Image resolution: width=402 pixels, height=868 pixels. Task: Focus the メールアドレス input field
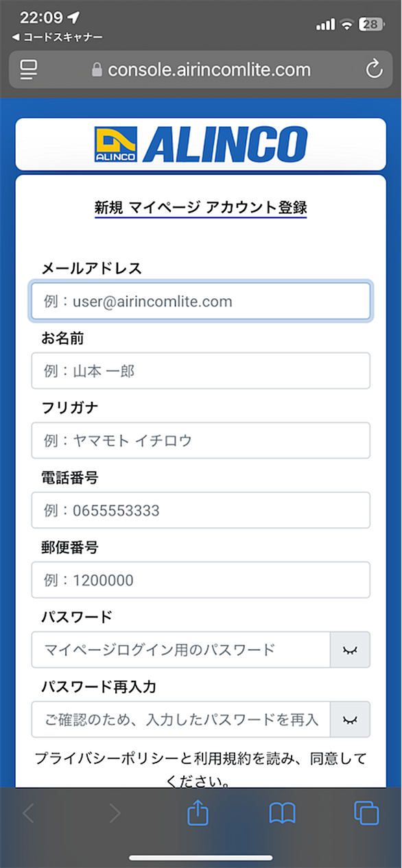pos(201,301)
